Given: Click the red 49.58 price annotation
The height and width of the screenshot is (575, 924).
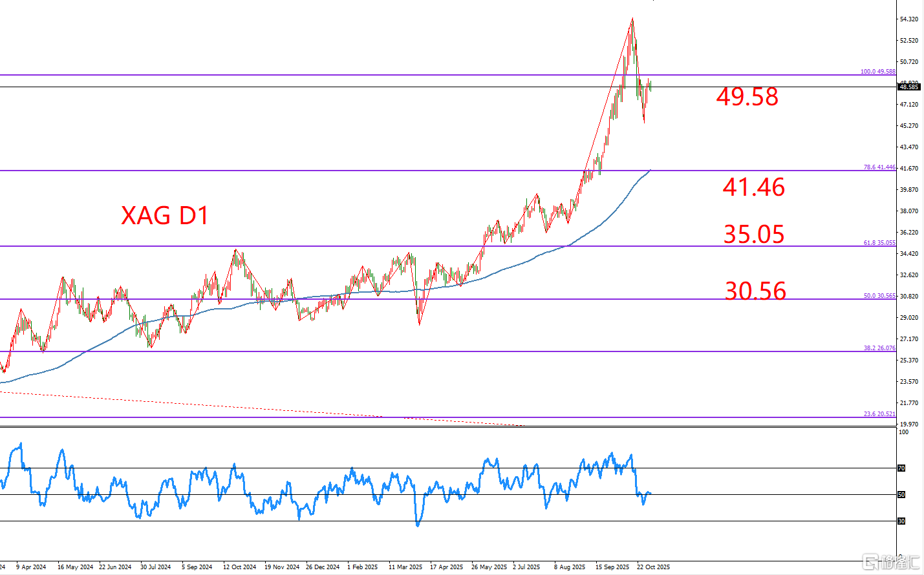Looking at the screenshot, I should (x=747, y=97).
